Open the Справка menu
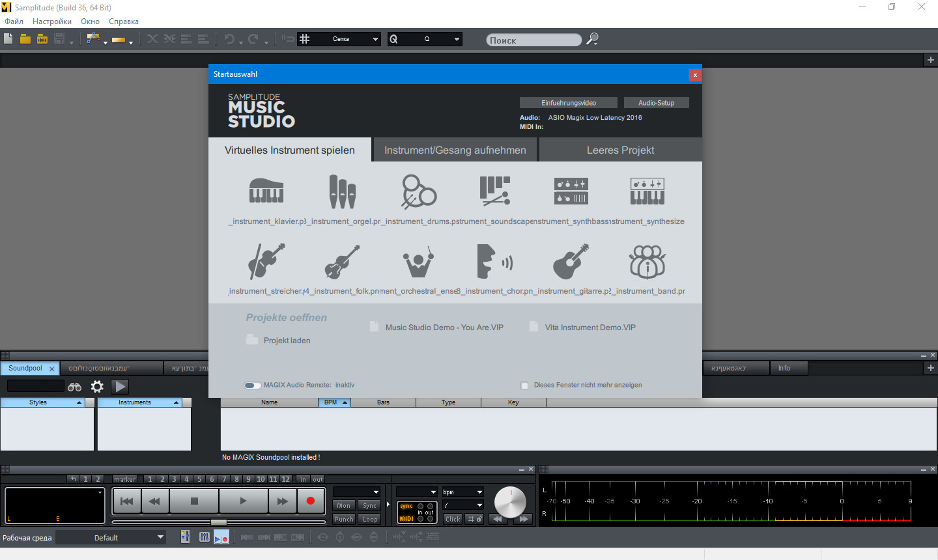This screenshot has height=560, width=938. pos(124,21)
